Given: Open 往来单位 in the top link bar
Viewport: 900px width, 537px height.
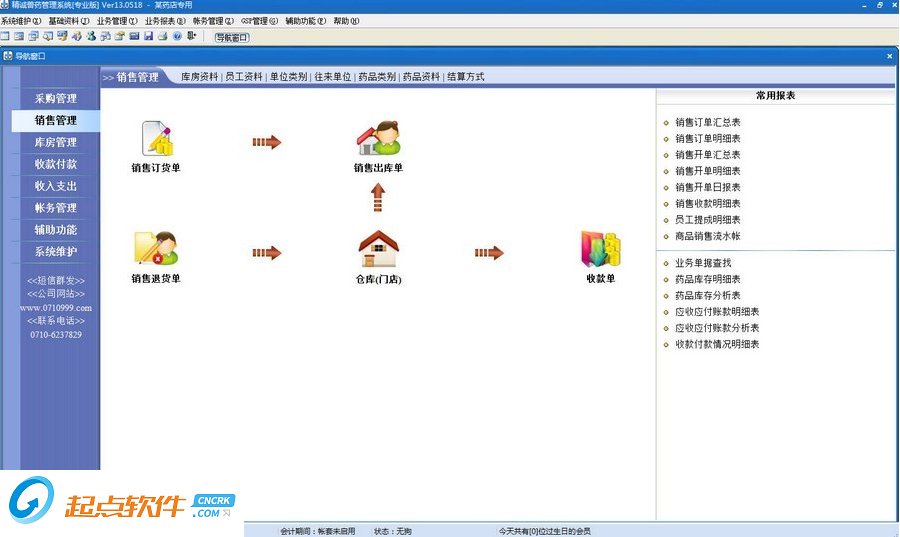Looking at the screenshot, I should (x=332, y=77).
